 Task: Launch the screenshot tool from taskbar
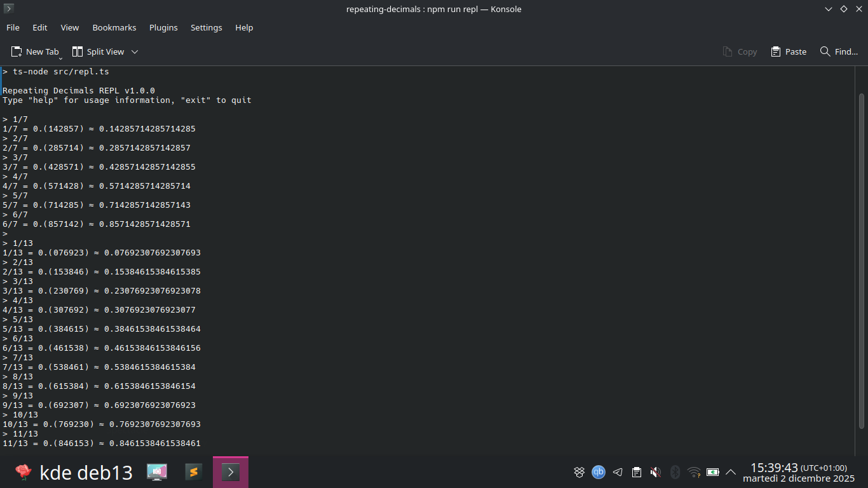157,472
